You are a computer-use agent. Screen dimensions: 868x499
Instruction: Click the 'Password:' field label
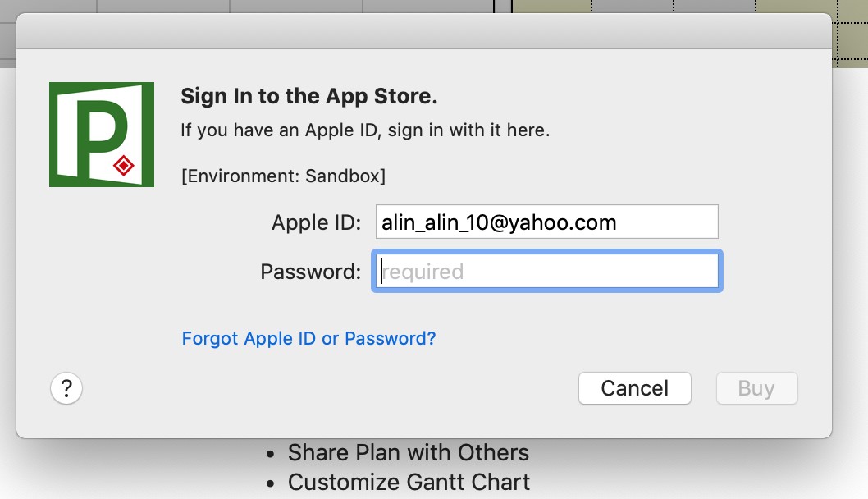[311, 272]
